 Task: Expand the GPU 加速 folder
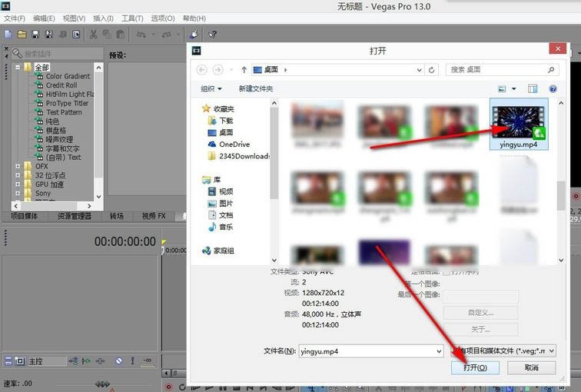point(18,184)
